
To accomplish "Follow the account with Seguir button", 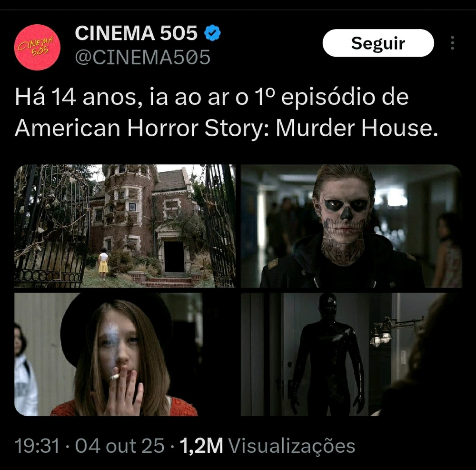I will click(x=378, y=43).
